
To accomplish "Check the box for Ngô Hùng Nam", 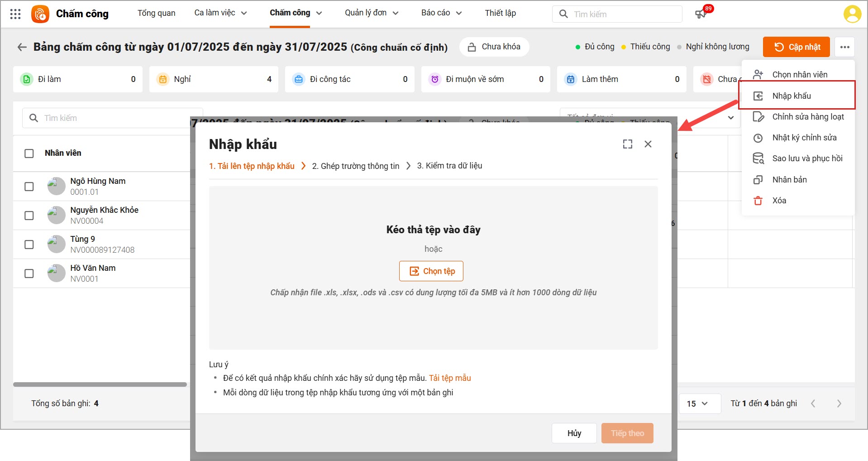I will [29, 187].
